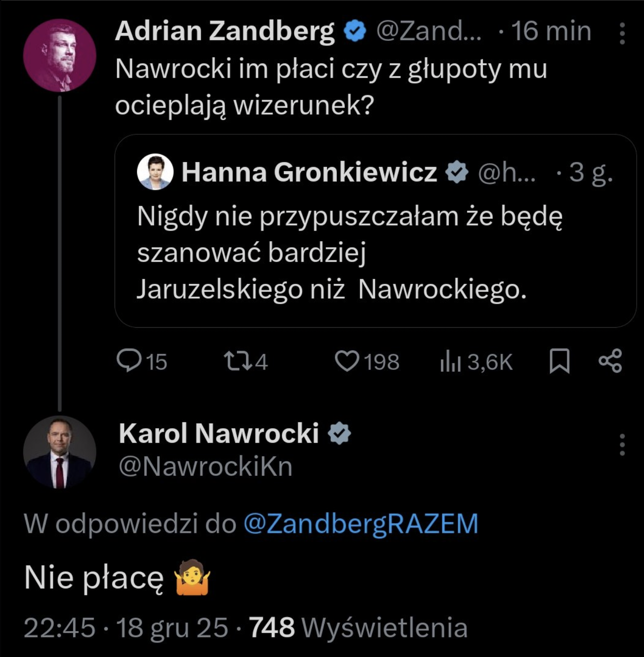Open @ZandbergRAZEM mention link

click(x=361, y=524)
